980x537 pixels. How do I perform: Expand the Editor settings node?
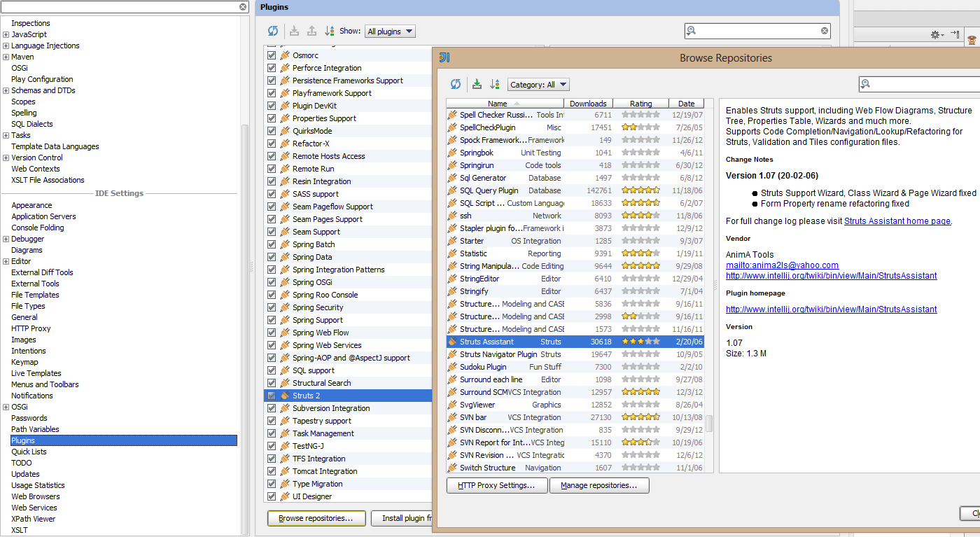click(x=6, y=261)
